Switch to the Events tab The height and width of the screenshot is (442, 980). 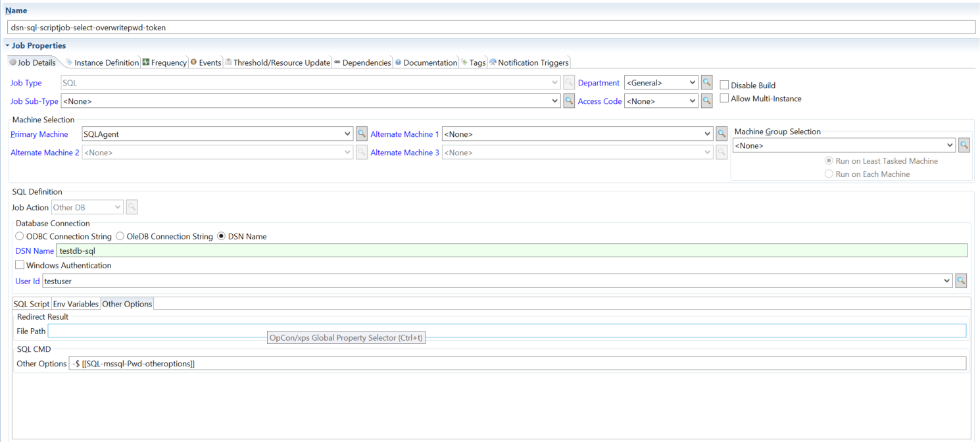206,62
